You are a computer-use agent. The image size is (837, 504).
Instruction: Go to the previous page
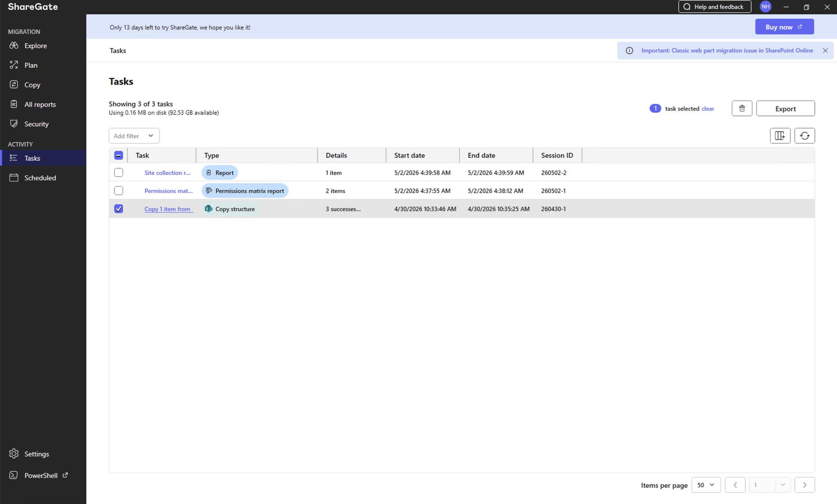pos(735,485)
